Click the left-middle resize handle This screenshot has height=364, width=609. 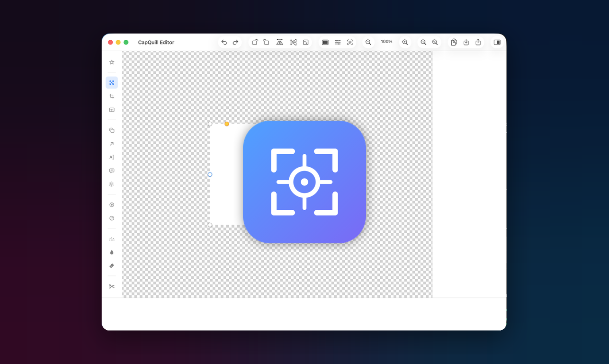[210, 174]
